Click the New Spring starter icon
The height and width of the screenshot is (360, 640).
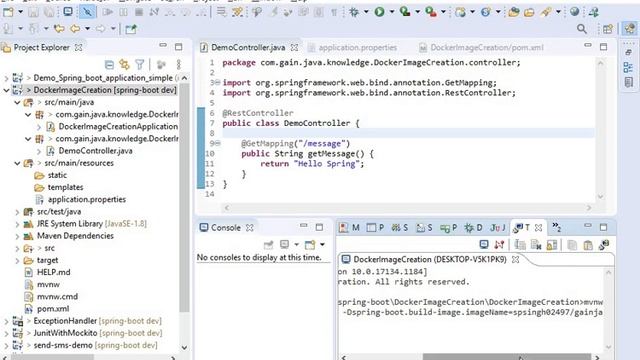coord(486,12)
